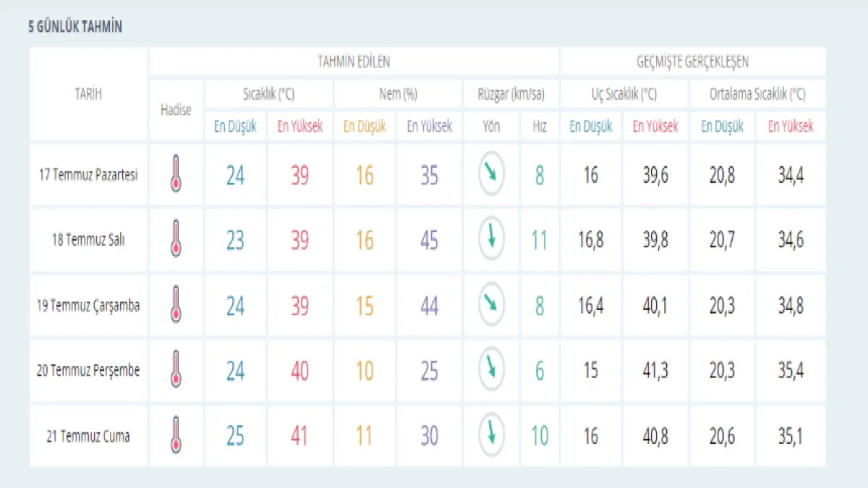Click the Hadise column header
The width and height of the screenshot is (868, 488).
[x=176, y=110]
